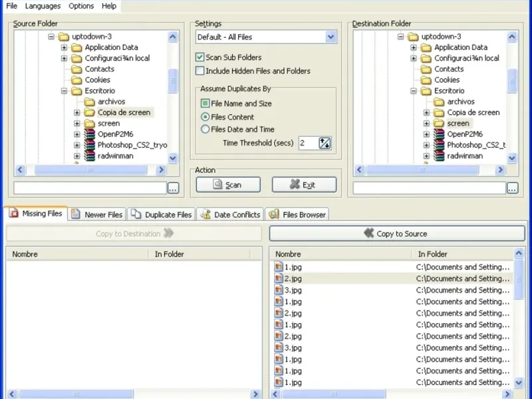Viewport: 532px width, 399px height.
Task: Open the Options menu
Action: pos(81,6)
